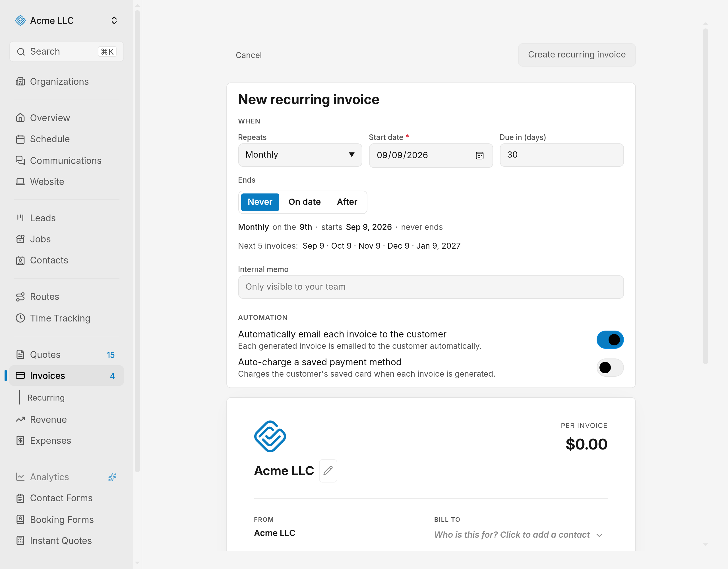Click the Contacts icon in sidebar
Screen dimensions: 728x569
[x=20, y=261]
